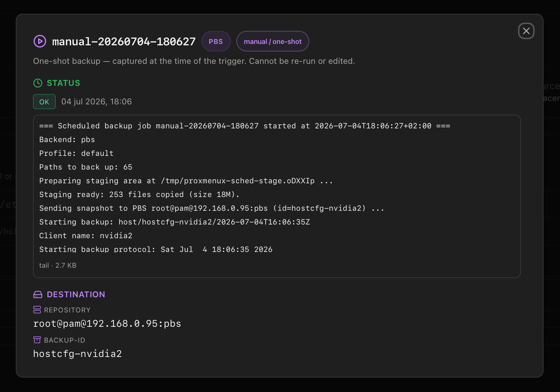Close the backup job details dialog
The image size is (560, 392).
click(526, 31)
